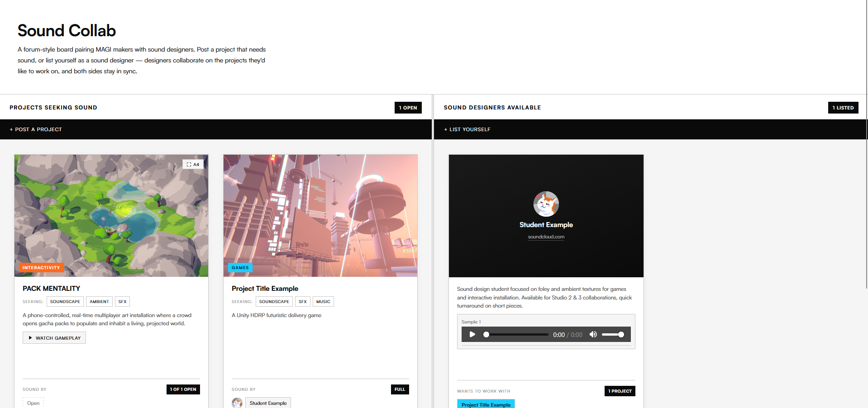Image resolution: width=868 pixels, height=408 pixels.
Task: Click Projects Seeking Sound header
Action: pyautogui.click(x=53, y=108)
